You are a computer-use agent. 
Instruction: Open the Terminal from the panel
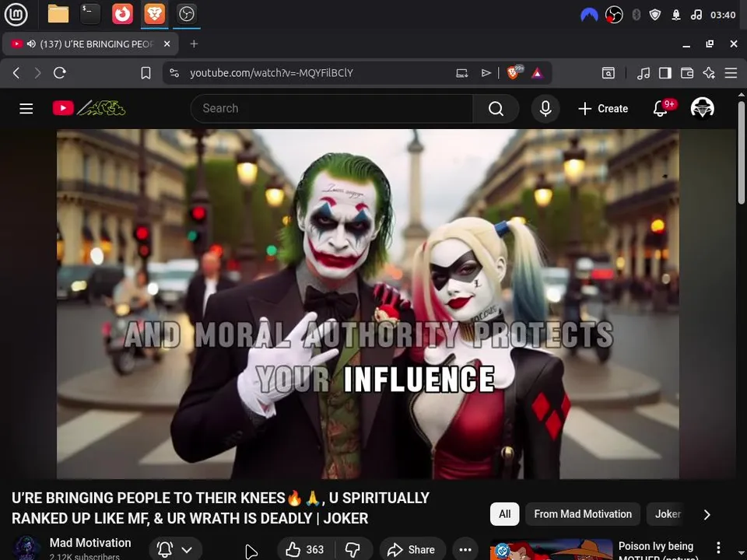pos(90,14)
